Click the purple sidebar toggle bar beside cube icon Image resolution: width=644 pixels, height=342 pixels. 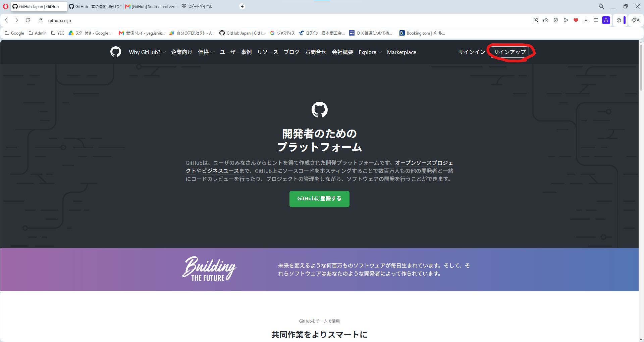625,20
